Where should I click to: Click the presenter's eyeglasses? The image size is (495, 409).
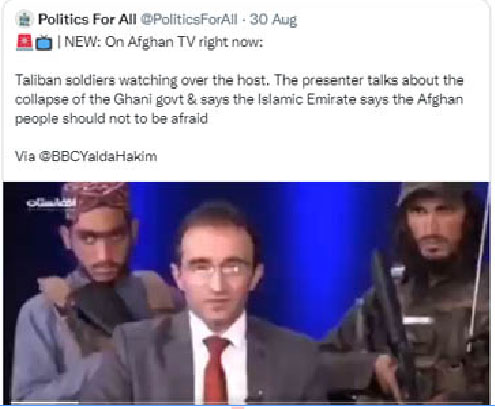(x=215, y=268)
